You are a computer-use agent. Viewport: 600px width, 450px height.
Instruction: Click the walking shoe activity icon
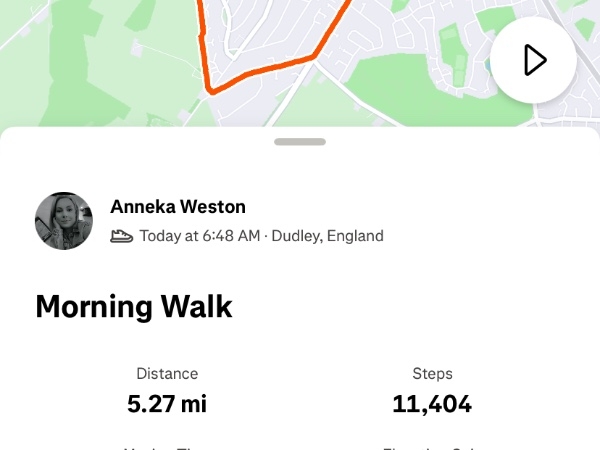pyautogui.click(x=121, y=236)
